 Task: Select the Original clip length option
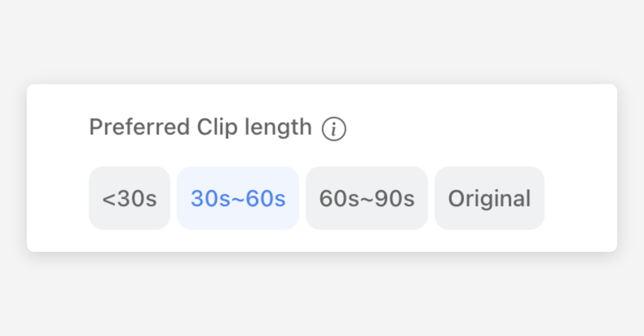pos(489,198)
